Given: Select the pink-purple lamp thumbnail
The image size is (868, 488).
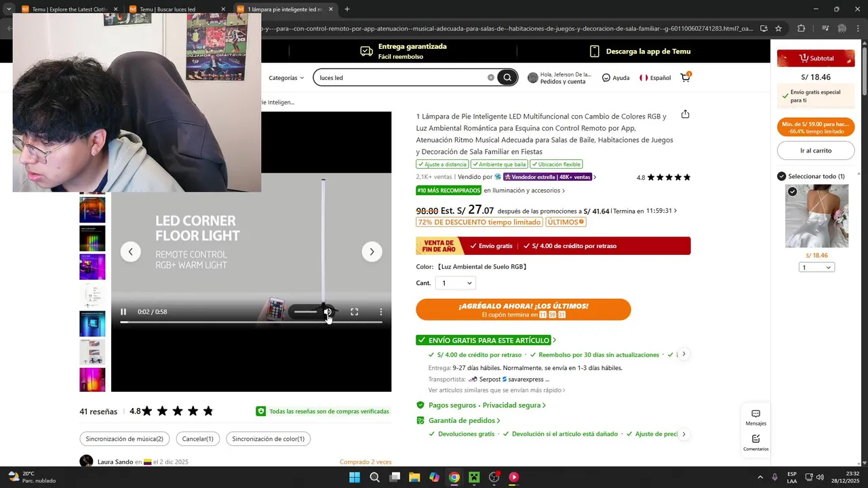Looking at the screenshot, I should pyautogui.click(x=92, y=380).
